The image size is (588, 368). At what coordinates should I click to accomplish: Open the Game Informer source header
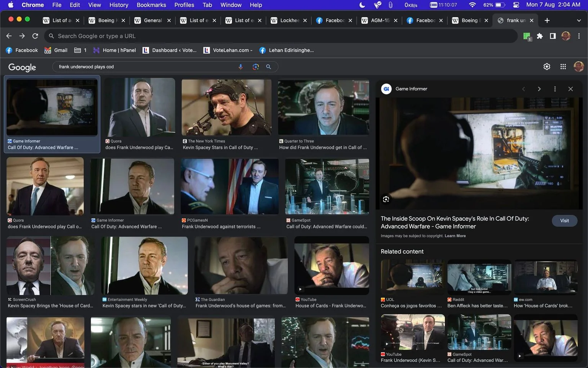(404, 89)
